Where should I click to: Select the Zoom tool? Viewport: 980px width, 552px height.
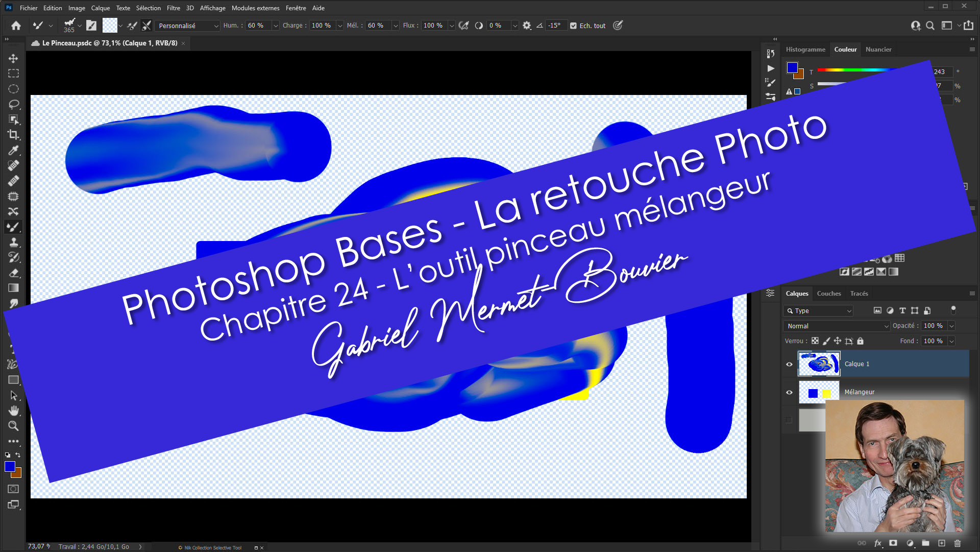click(13, 426)
